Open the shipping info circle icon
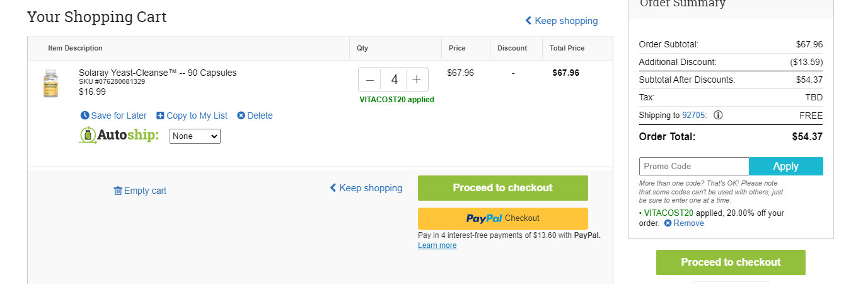868x284 pixels. [x=718, y=115]
